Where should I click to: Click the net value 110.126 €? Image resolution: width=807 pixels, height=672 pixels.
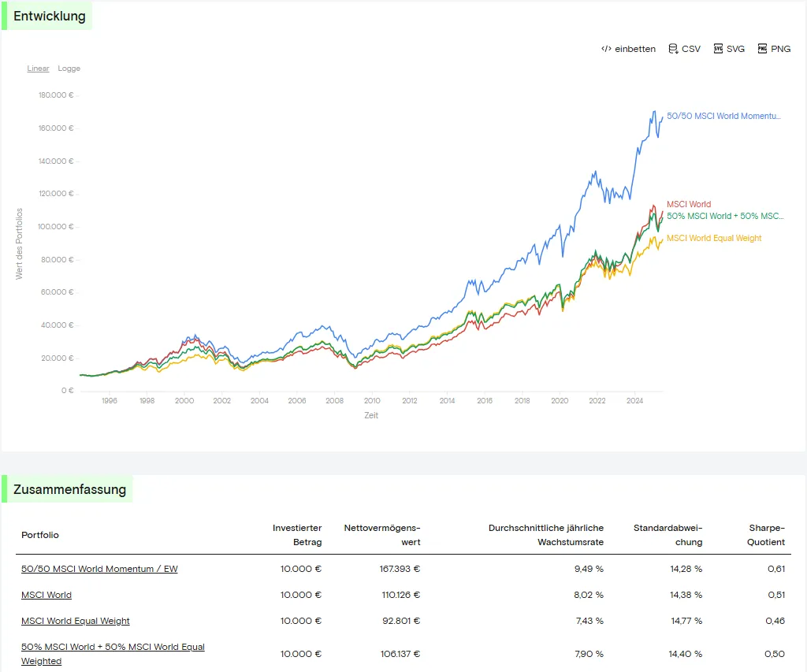(x=401, y=595)
